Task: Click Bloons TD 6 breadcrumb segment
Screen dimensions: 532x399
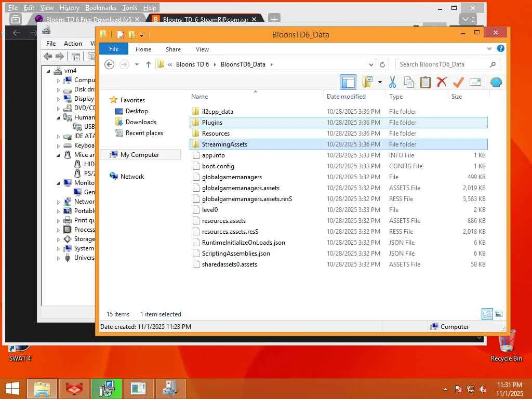Action: [x=192, y=64]
